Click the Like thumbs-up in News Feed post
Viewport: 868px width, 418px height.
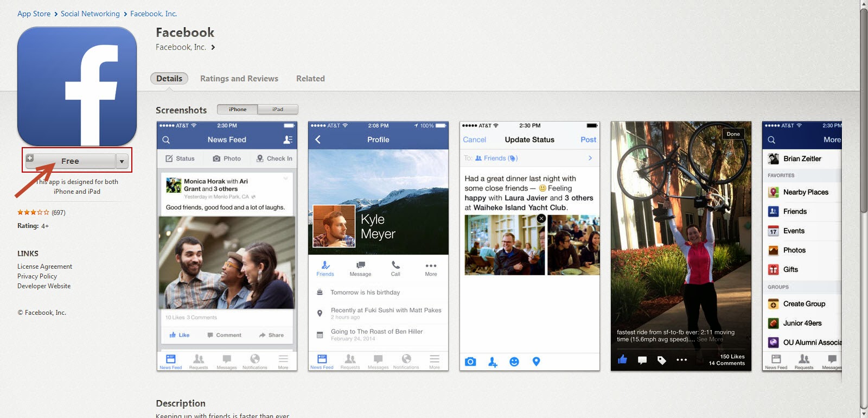(x=173, y=335)
